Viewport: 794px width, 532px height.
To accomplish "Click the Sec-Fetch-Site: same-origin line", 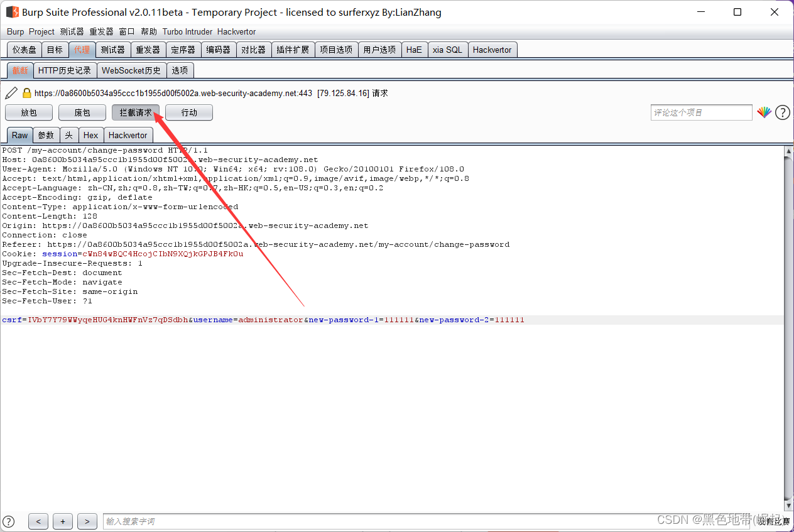I will 70,291.
